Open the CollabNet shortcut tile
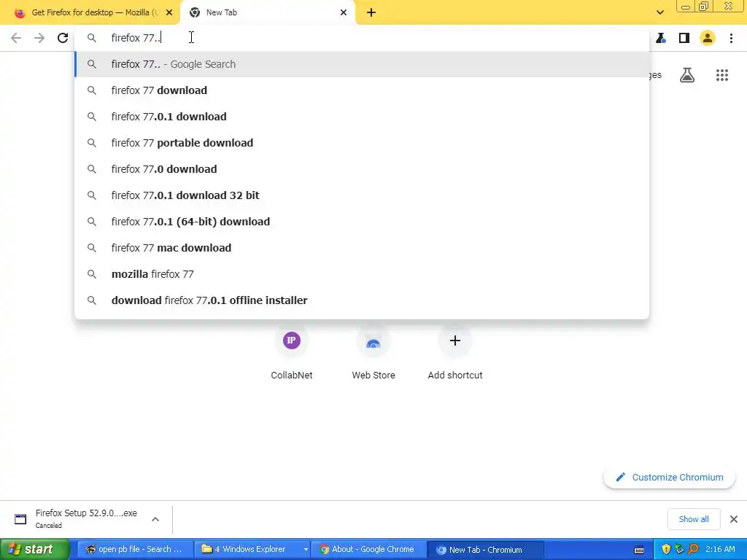Image resolution: width=747 pixels, height=560 pixels. point(292,352)
